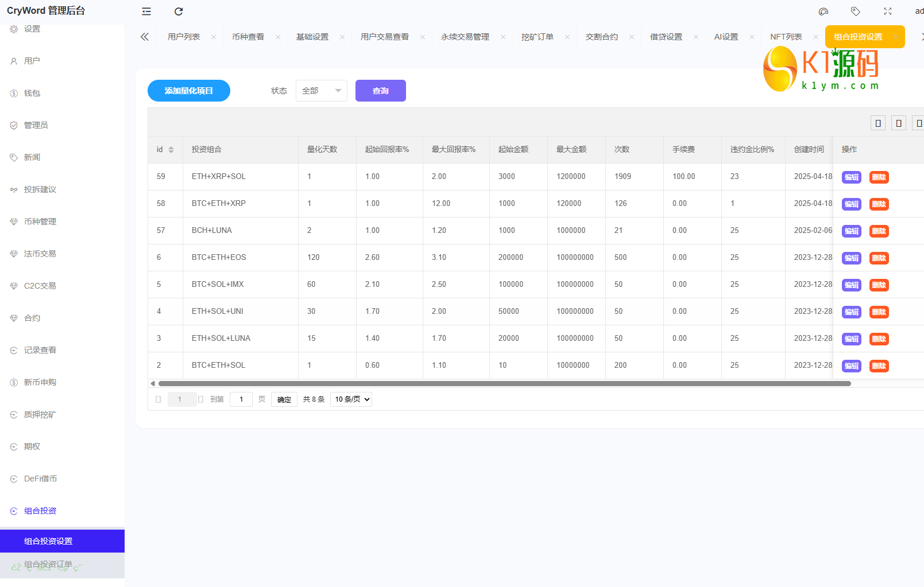Open DeFi借币 sidebar section

pos(62,479)
